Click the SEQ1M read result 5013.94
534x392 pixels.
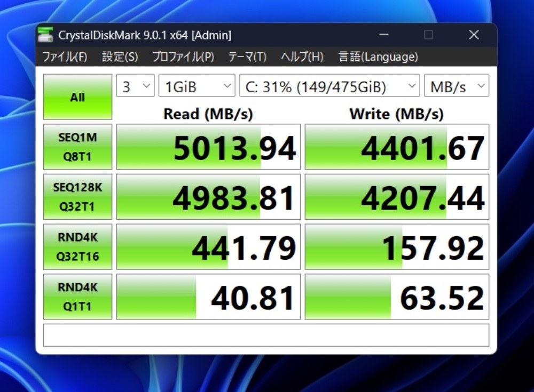pyautogui.click(x=208, y=147)
